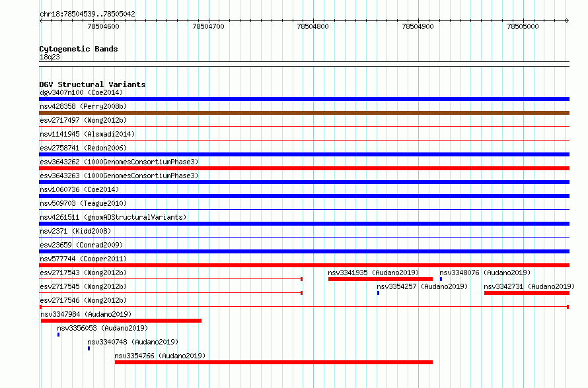Open nsv509703 (Teague2010) variant label
Image resolution: width=588 pixels, height=388 pixels.
(x=83, y=203)
